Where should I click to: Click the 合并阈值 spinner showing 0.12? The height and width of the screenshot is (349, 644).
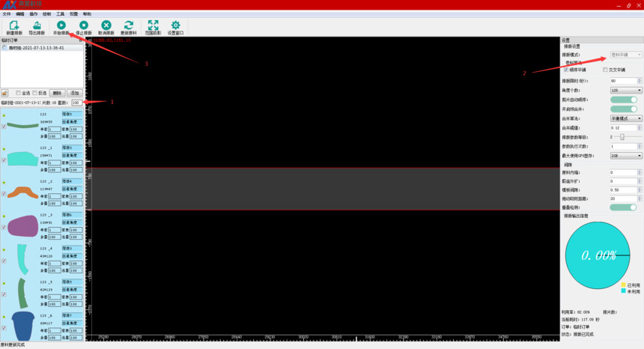click(x=625, y=128)
